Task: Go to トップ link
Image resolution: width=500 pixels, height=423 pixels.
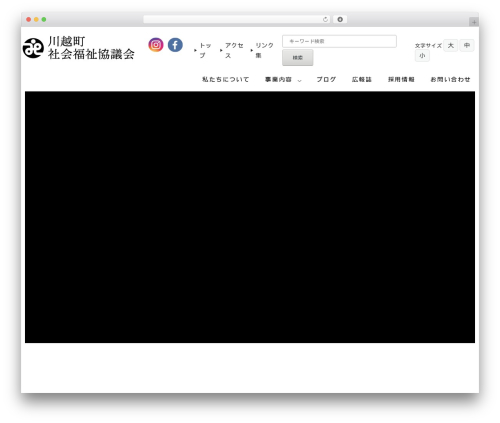Action: (x=205, y=50)
